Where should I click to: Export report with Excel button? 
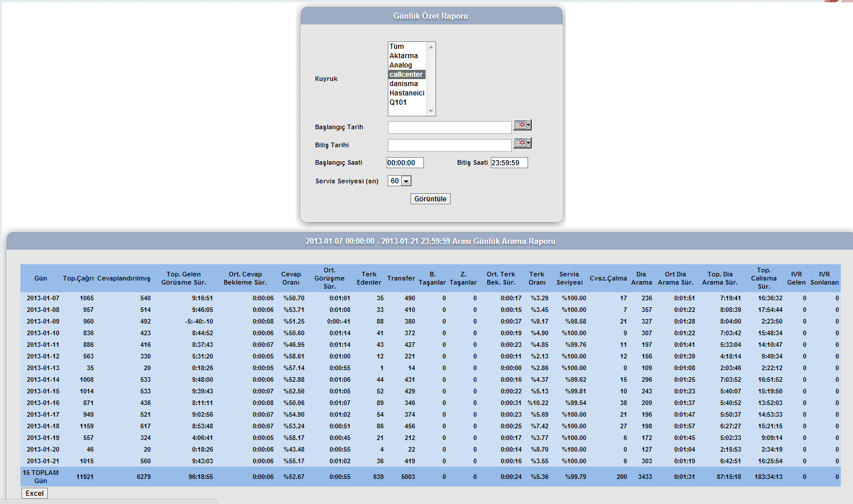(x=35, y=494)
